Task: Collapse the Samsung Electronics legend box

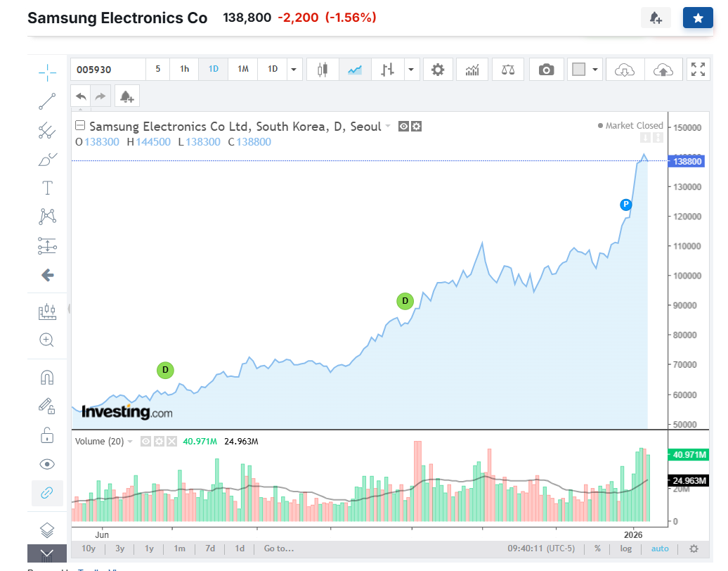Action: pos(80,125)
